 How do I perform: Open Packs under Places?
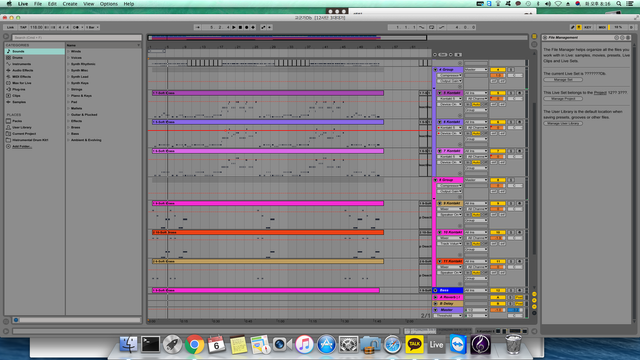pos(17,121)
